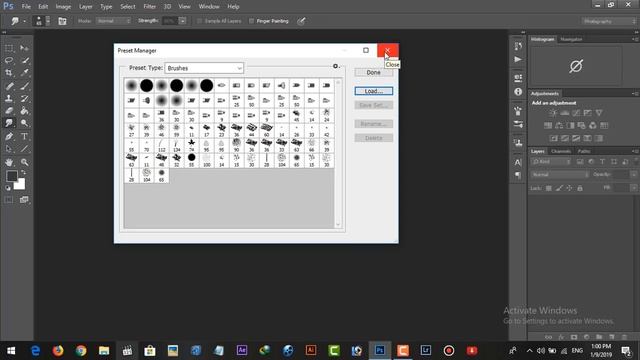Open Preset Manager gear options menu
640x360 pixels.
tap(336, 66)
